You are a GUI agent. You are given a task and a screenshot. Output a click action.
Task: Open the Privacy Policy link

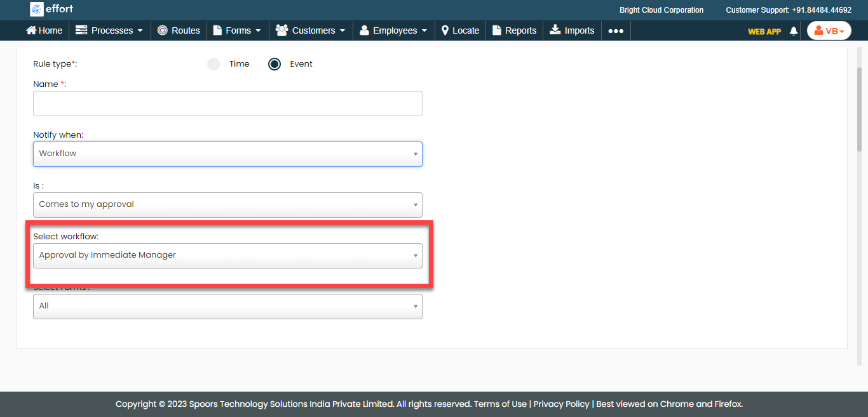tap(561, 404)
